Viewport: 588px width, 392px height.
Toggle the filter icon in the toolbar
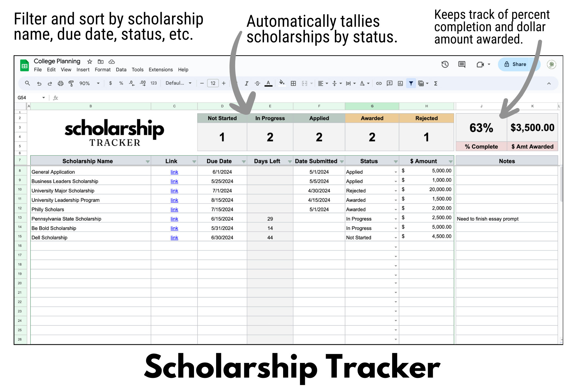pyautogui.click(x=411, y=83)
